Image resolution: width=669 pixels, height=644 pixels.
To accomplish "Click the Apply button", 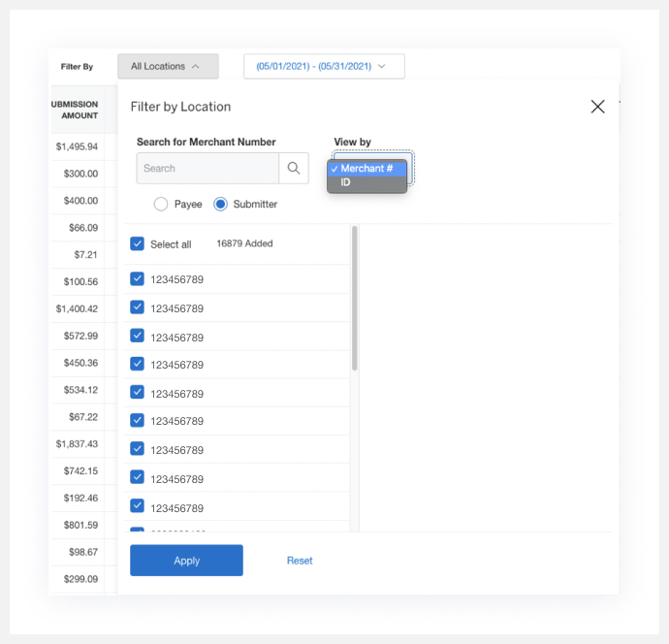I will (x=186, y=561).
